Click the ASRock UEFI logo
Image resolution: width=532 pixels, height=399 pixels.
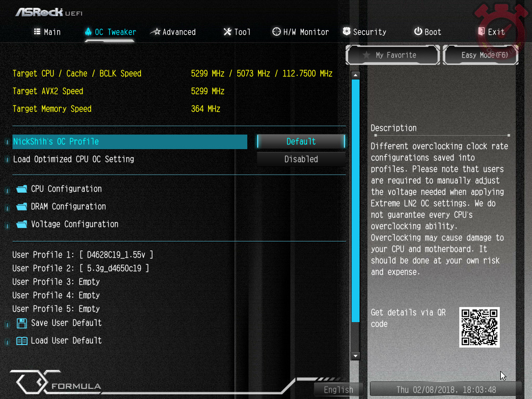click(x=48, y=12)
